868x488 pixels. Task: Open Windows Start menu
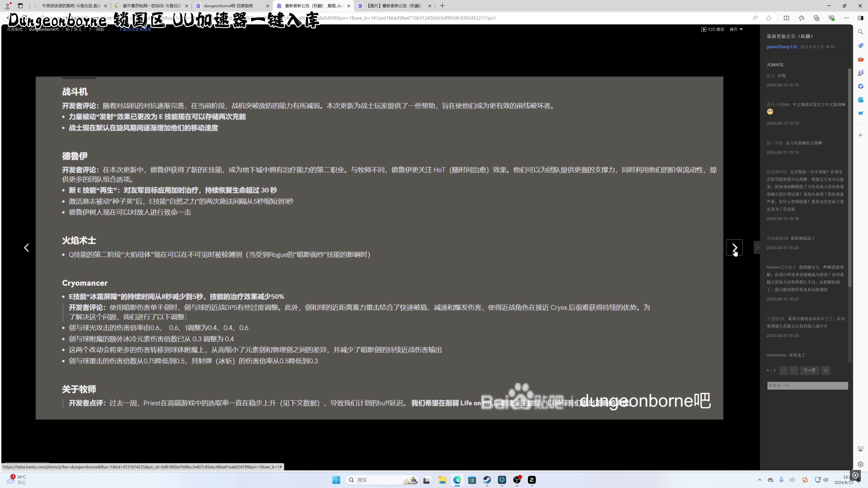[336, 480]
